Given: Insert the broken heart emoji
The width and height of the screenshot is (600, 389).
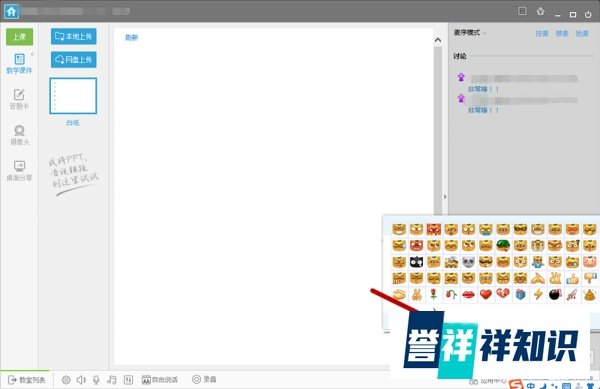Looking at the screenshot, I should coord(503,295).
